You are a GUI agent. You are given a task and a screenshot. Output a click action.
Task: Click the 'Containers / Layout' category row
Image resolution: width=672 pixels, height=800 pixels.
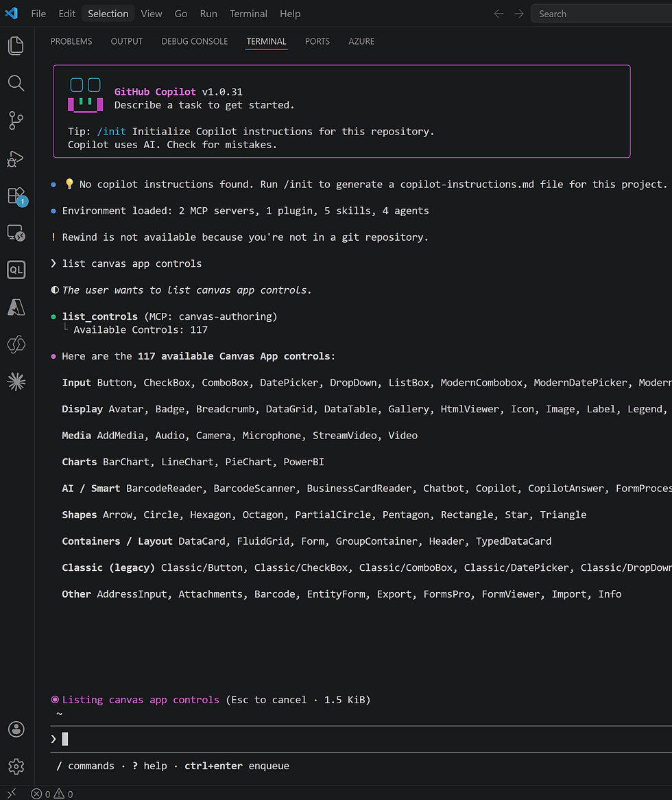307,542
